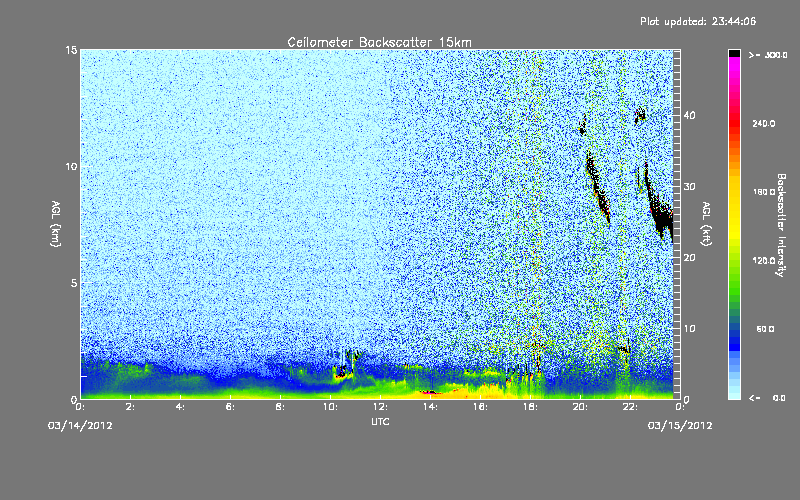
Task: Click the "AGL (kft)" right axis label
Action: (x=707, y=223)
